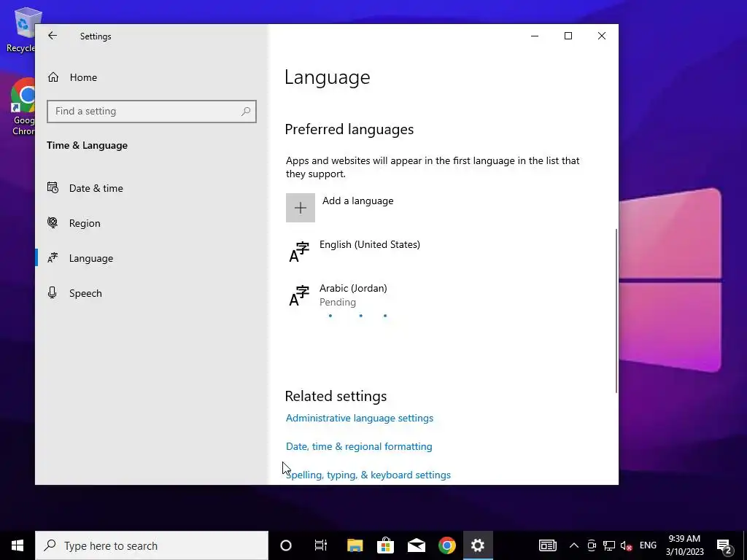Select Arabic (Jordan) language entry
747x560 pixels.
click(x=443, y=295)
